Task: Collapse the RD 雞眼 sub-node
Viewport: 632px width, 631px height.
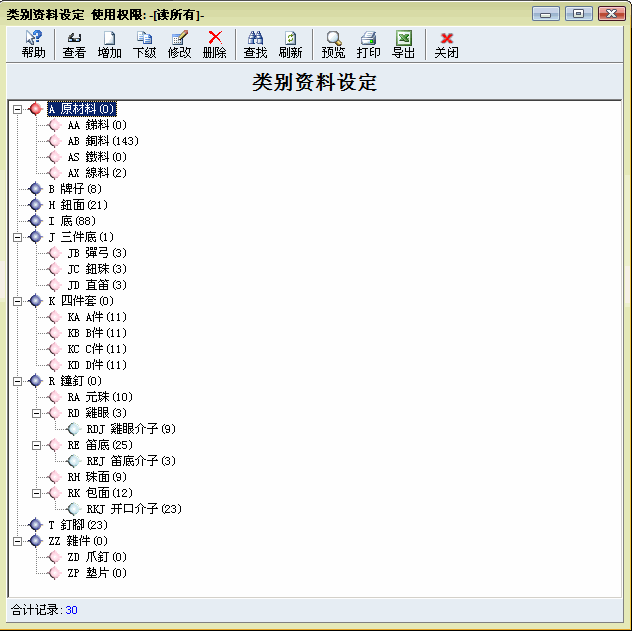Action: pyautogui.click(x=36, y=413)
